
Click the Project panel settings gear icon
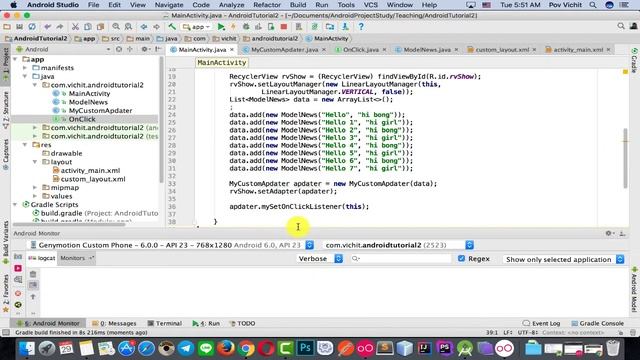tap(144, 49)
